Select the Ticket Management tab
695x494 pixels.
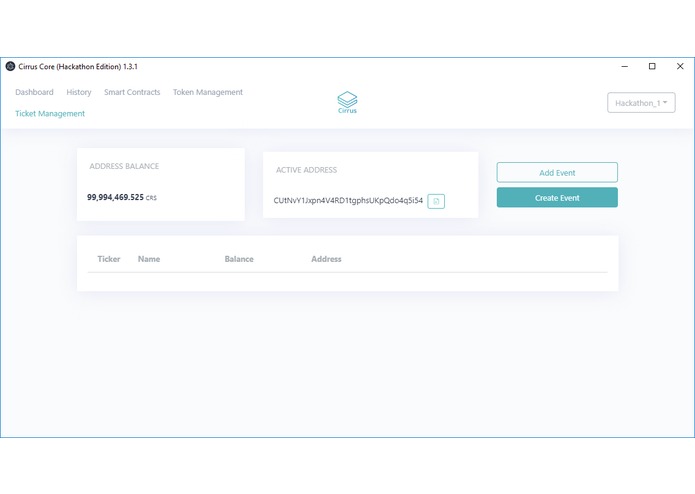click(x=50, y=114)
